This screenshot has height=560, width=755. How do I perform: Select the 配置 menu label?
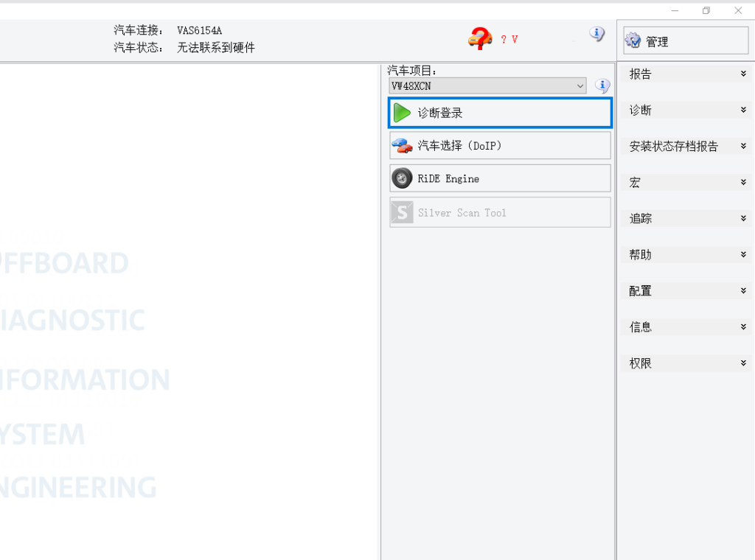(641, 290)
